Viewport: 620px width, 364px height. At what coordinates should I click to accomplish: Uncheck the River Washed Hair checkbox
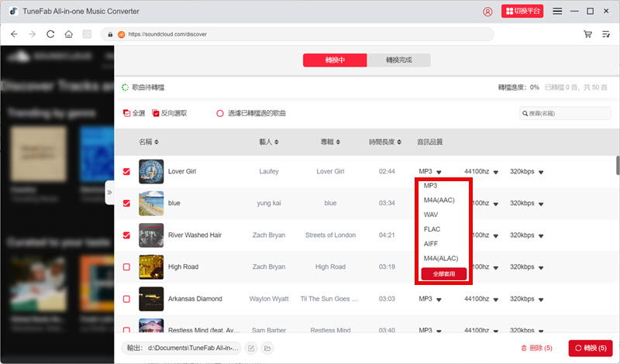(126, 235)
